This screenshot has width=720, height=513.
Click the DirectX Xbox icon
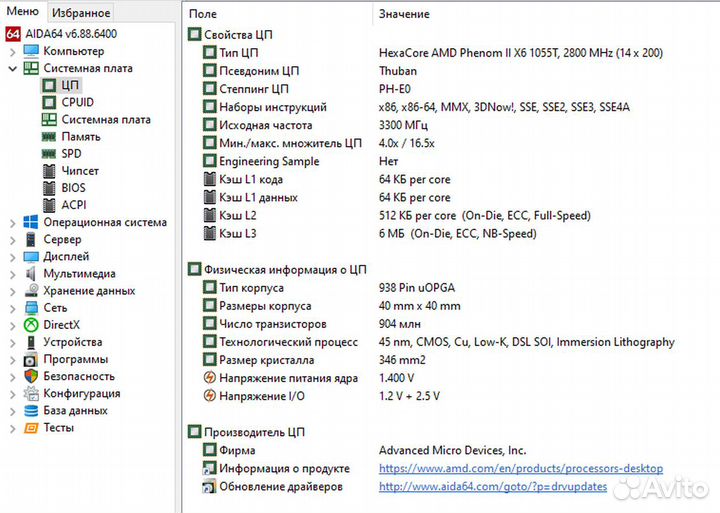(31, 325)
